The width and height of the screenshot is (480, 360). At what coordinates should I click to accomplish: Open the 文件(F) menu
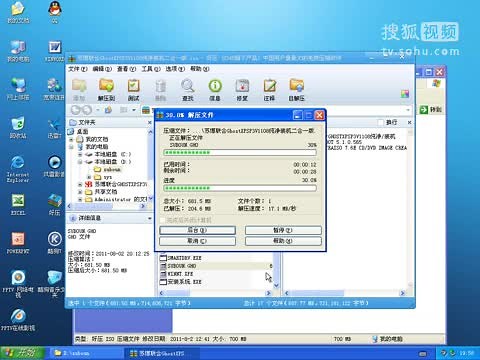(77, 69)
